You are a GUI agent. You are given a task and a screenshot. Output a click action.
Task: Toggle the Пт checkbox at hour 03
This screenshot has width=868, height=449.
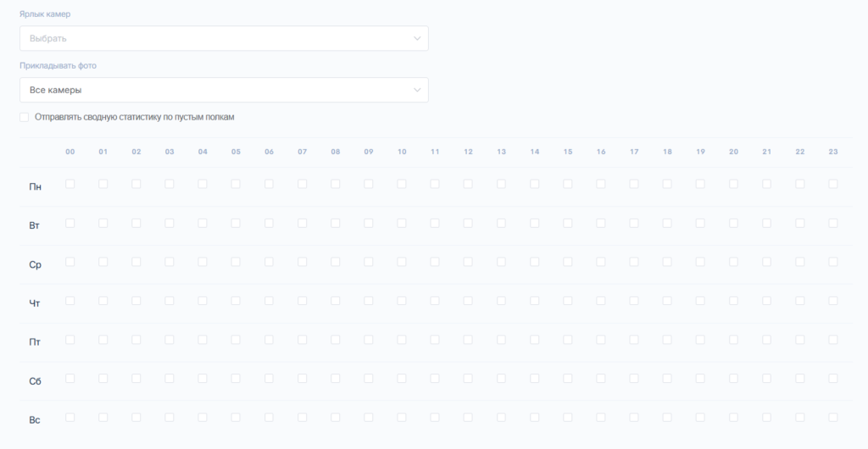[170, 340]
